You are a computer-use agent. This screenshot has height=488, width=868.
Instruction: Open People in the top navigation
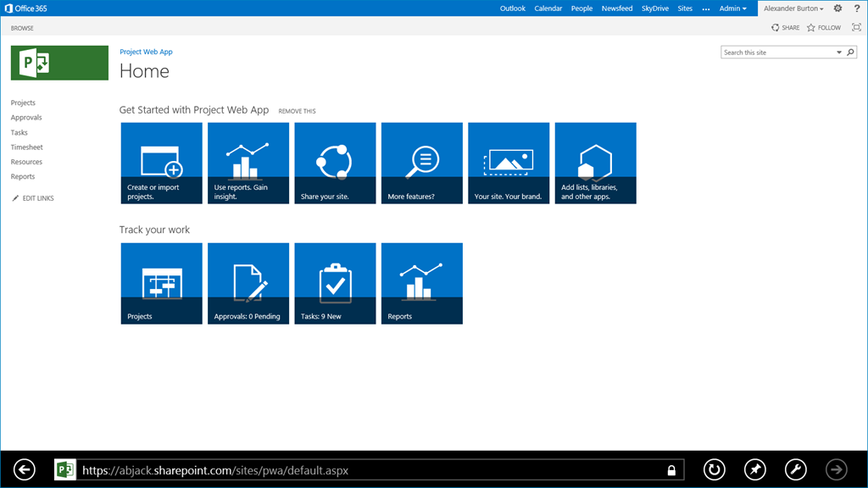point(581,8)
